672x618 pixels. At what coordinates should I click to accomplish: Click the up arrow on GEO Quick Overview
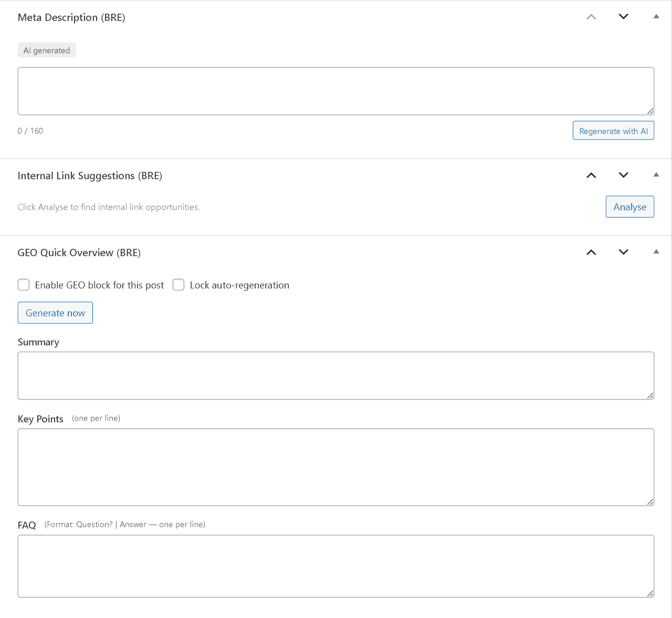(x=591, y=252)
